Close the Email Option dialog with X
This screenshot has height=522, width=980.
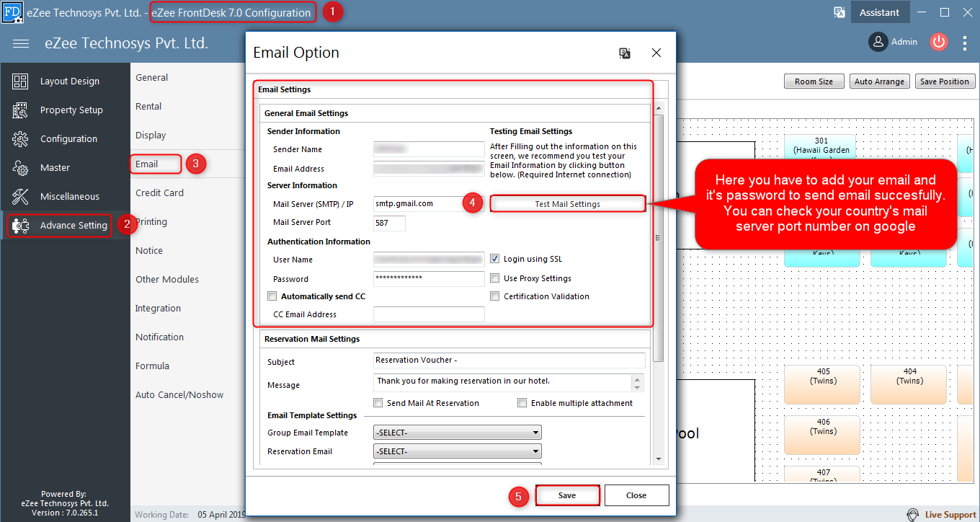656,53
